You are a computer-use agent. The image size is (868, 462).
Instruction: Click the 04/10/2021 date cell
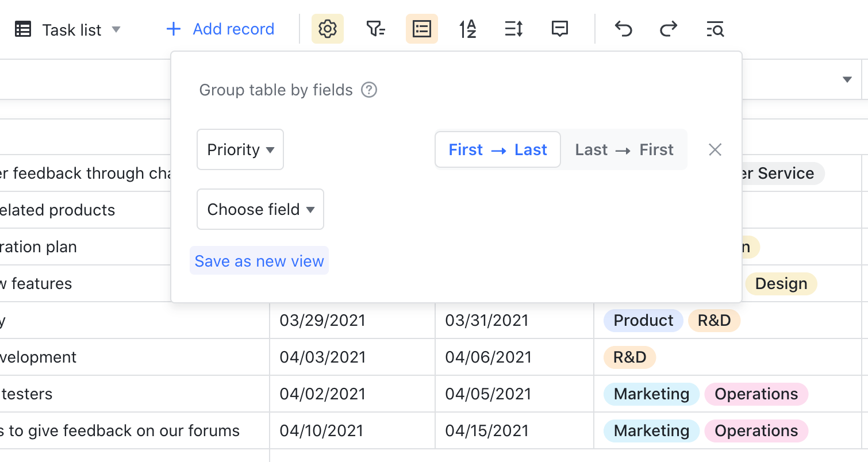pos(352,430)
